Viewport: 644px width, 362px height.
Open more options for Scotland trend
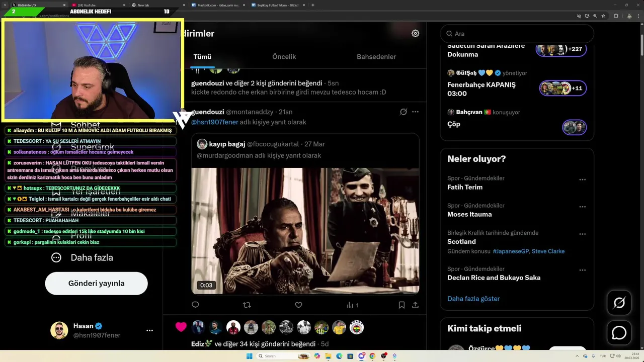pos(582,234)
